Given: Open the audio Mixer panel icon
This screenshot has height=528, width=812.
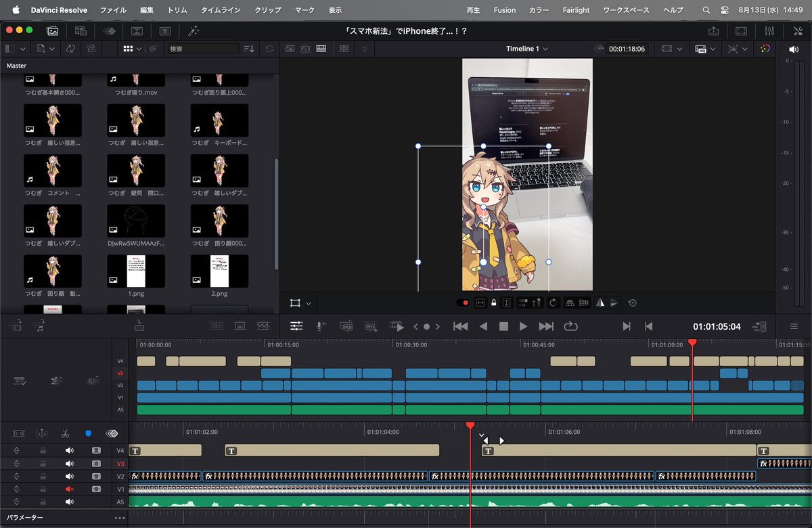Looking at the screenshot, I should pyautogui.click(x=769, y=31).
